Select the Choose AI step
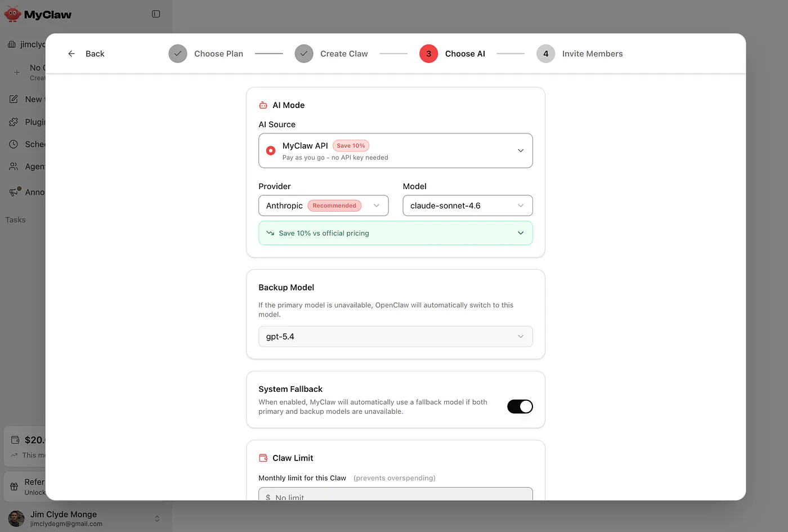The width and height of the screenshot is (788, 532). (453, 54)
